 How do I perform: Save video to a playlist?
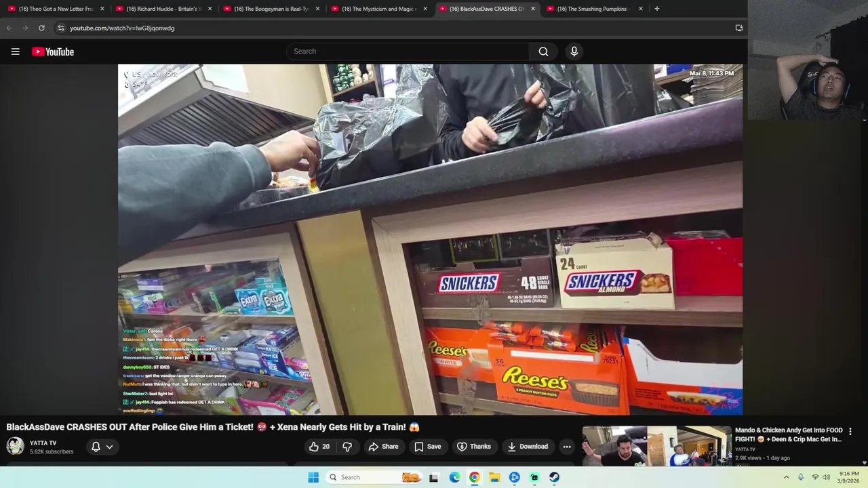click(427, 447)
